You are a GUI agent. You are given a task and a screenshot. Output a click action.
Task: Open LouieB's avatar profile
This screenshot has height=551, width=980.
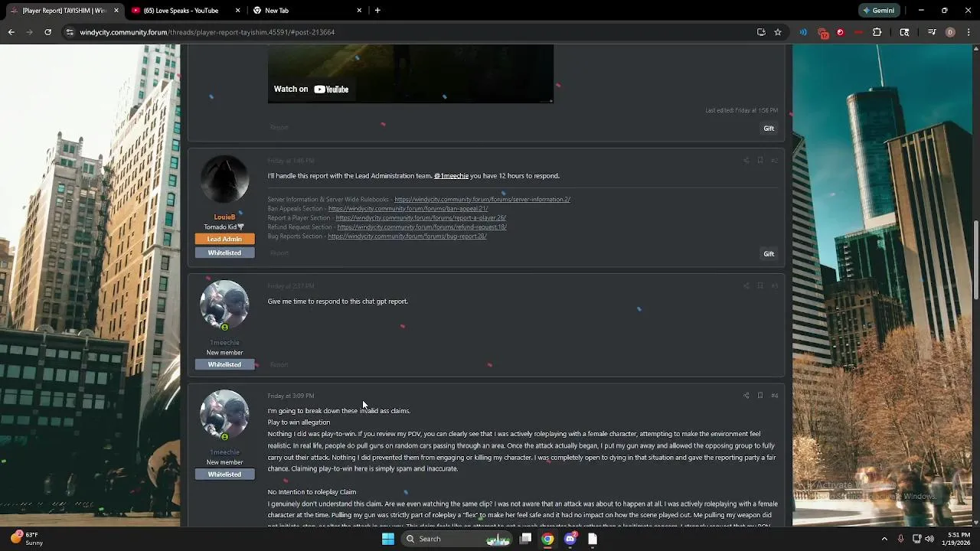click(224, 180)
